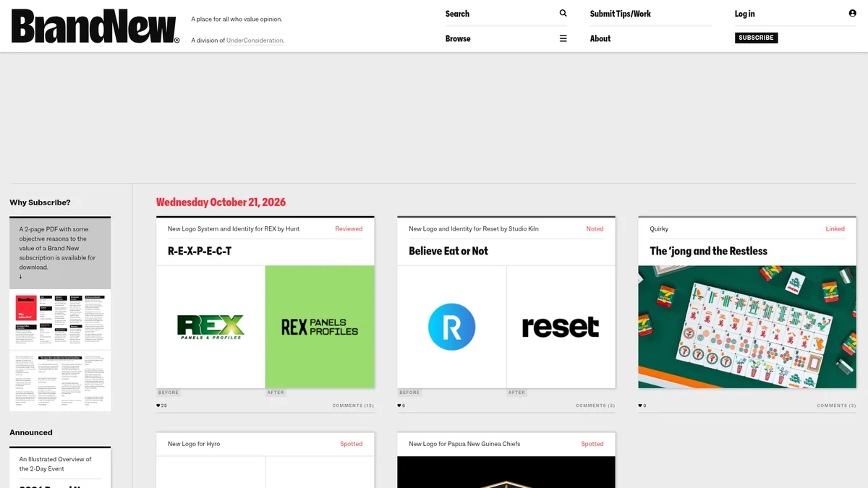The image size is (868, 488).
Task: Open An Illustrated Overview of the 2-Day Event
Action: (56, 463)
